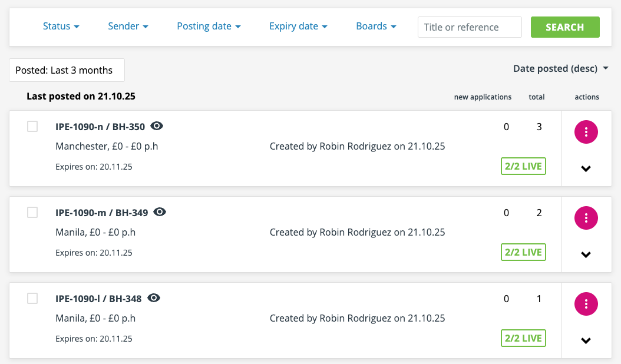This screenshot has width=621, height=364.
Task: Select checkbox for IPE-1090-n / BH-350
Action: coord(32,127)
